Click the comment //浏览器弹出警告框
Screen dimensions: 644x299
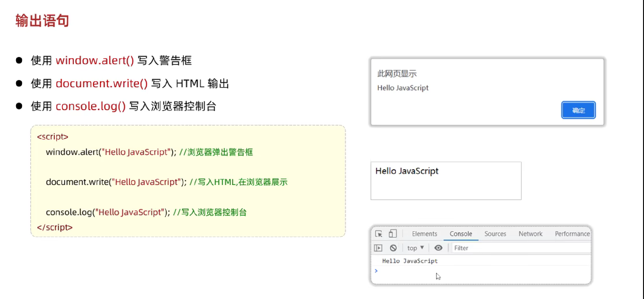pos(216,152)
